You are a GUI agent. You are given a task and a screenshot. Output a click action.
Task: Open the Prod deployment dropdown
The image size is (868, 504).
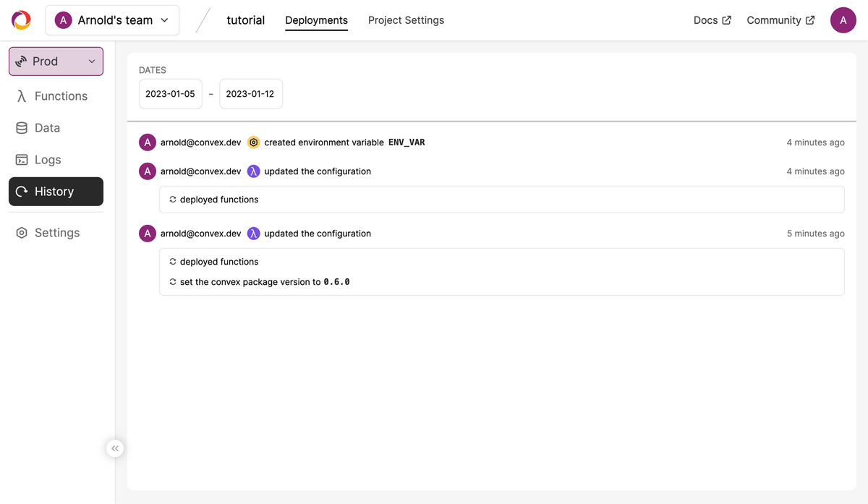click(x=91, y=61)
